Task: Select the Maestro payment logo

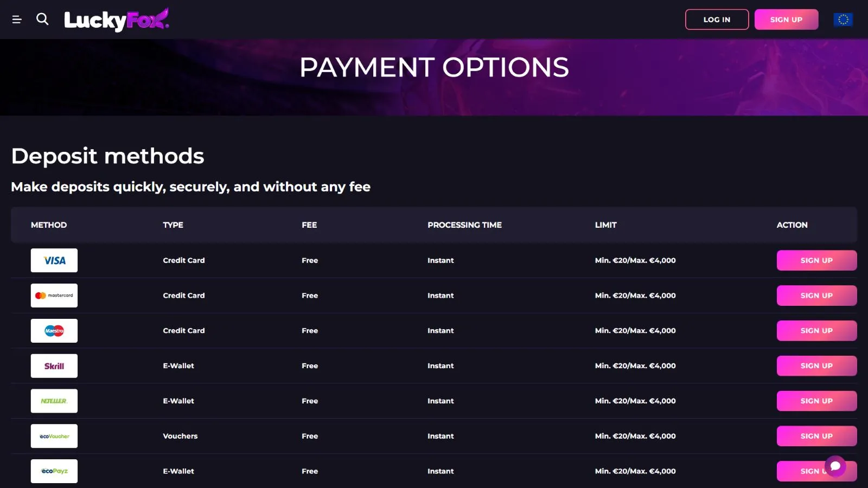Action: click(x=54, y=331)
